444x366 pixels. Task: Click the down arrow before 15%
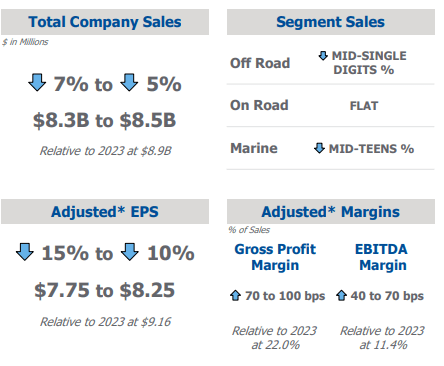(x=25, y=252)
